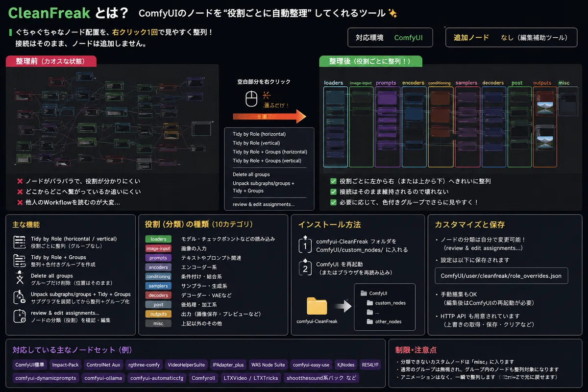The width and height of the screenshot is (588, 392).
Task: Click the green 整理後 label tab
Action: click(370, 61)
